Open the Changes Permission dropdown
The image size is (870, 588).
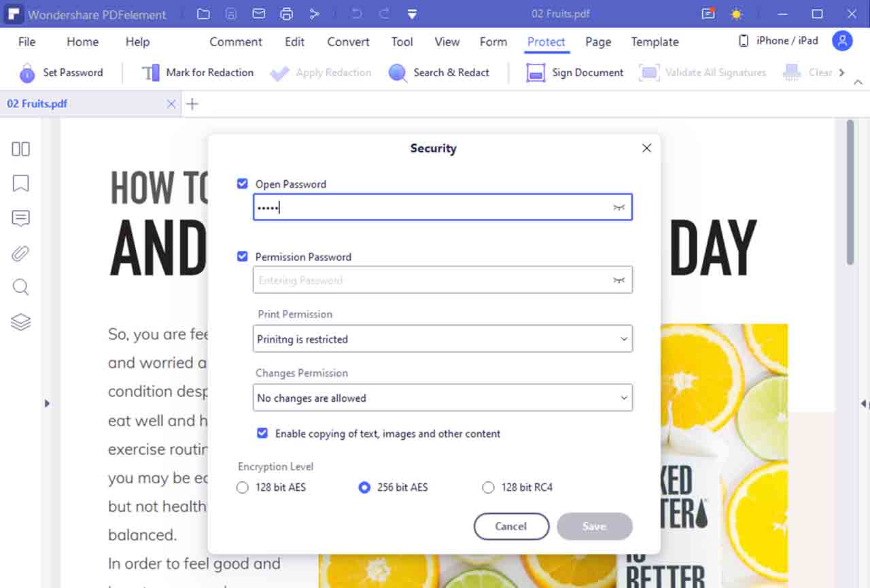click(442, 398)
